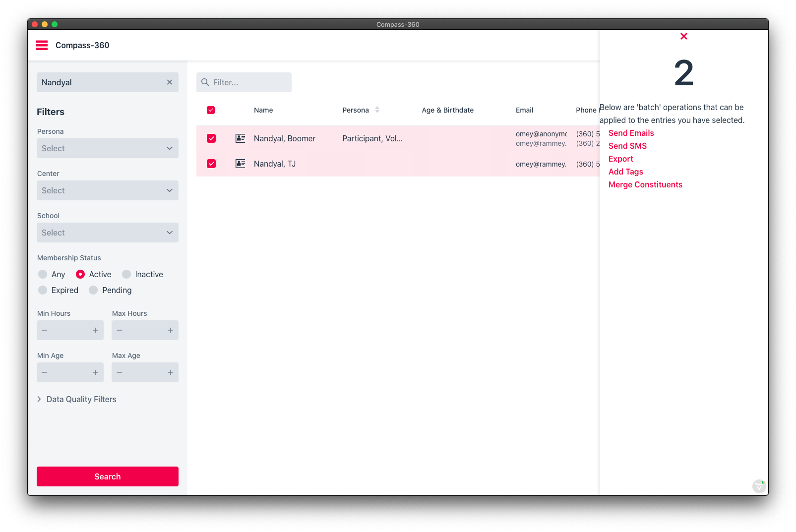
Task: Clear the Nandyal search field
Action: pos(170,82)
